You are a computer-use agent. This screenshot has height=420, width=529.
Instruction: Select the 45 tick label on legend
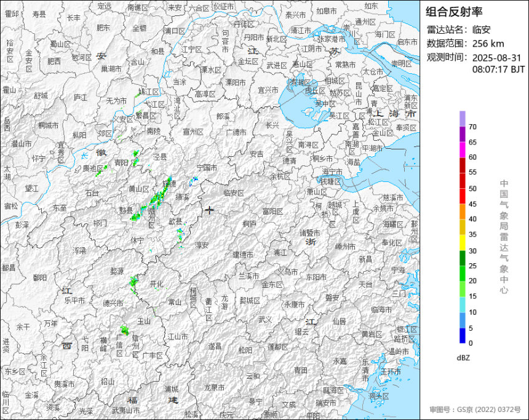click(472, 204)
